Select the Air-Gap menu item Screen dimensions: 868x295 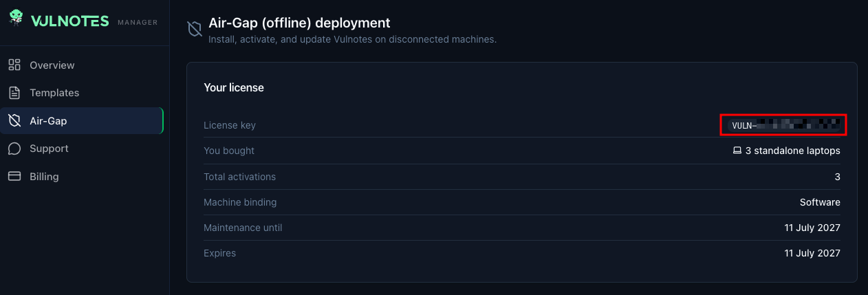tap(81, 121)
